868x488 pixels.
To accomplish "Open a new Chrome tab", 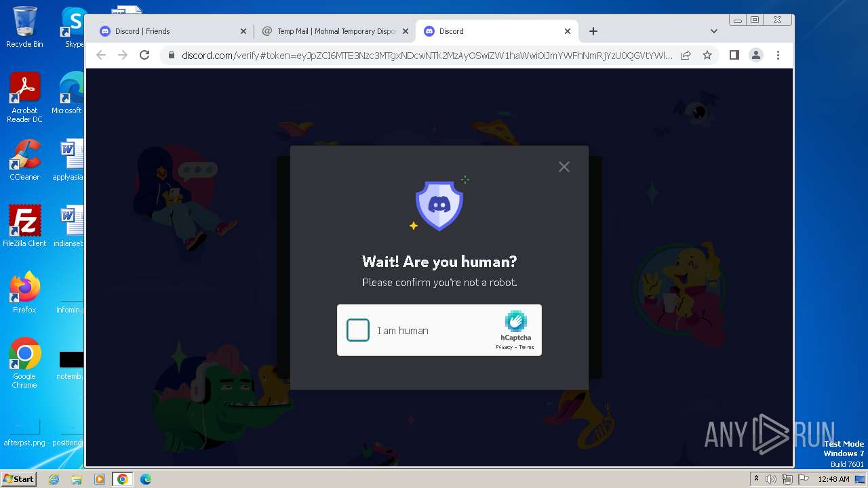I will click(x=593, y=31).
